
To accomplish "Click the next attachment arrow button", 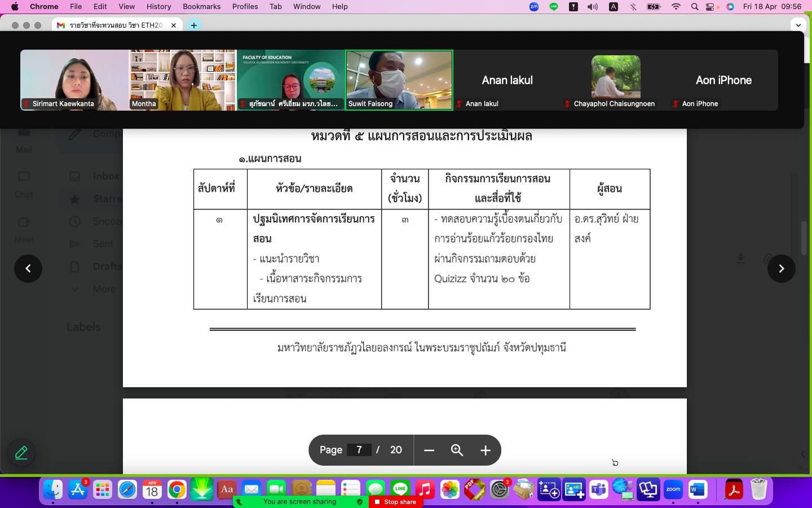I will coord(781,269).
